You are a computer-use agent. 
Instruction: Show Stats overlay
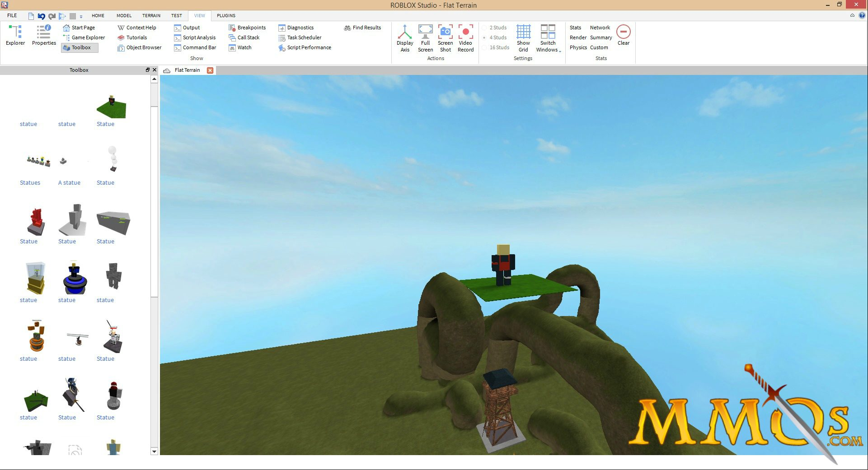(575, 28)
